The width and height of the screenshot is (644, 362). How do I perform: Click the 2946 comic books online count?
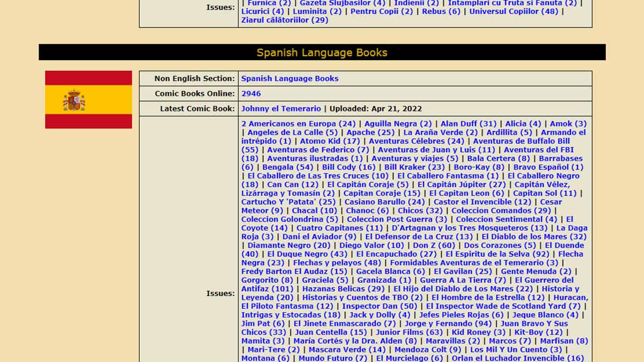tap(251, 93)
